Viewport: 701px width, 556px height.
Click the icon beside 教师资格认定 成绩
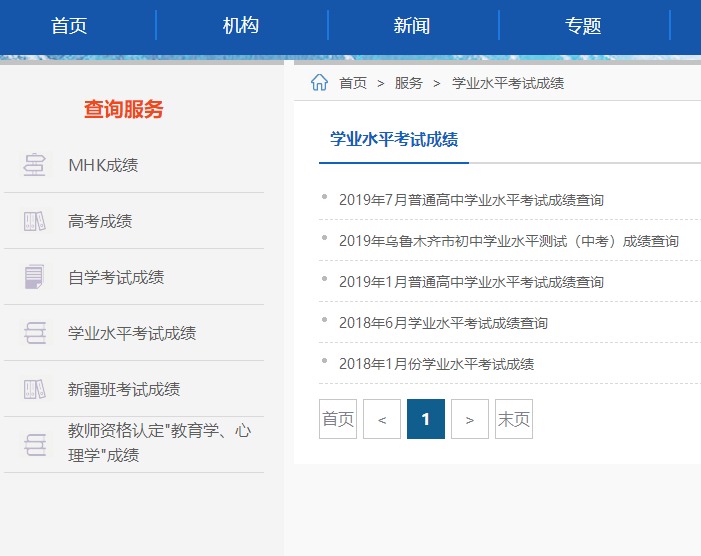35,444
